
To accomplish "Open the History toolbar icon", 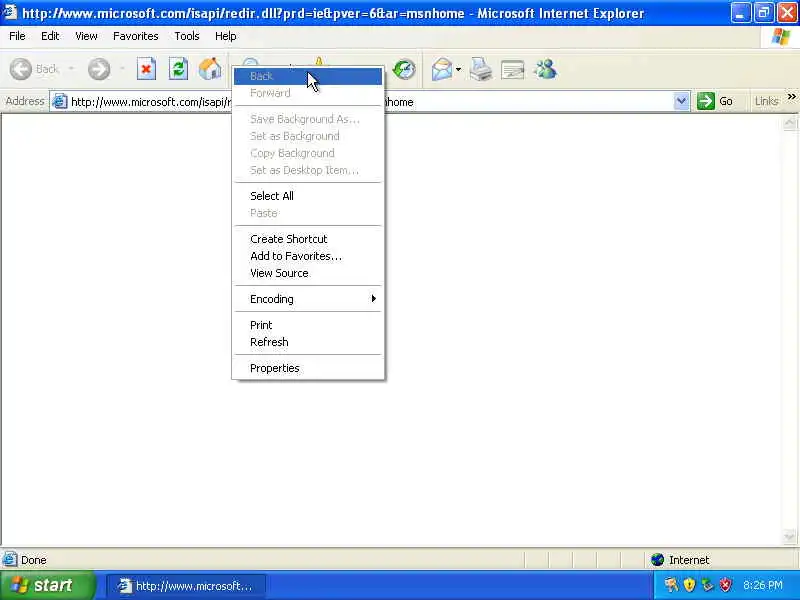I will tap(404, 69).
